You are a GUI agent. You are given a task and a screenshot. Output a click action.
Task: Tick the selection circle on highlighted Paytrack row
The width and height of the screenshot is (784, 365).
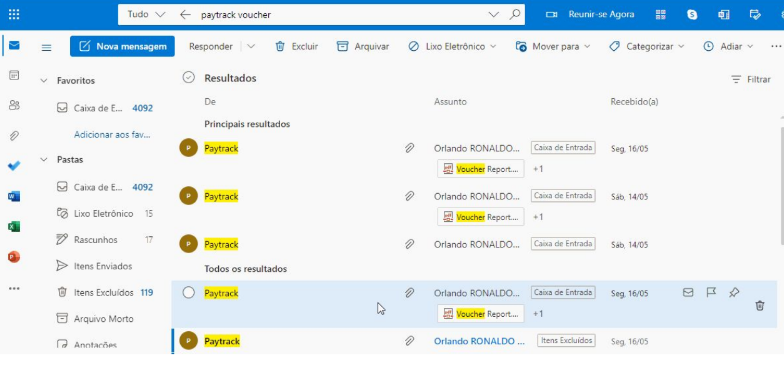click(188, 293)
